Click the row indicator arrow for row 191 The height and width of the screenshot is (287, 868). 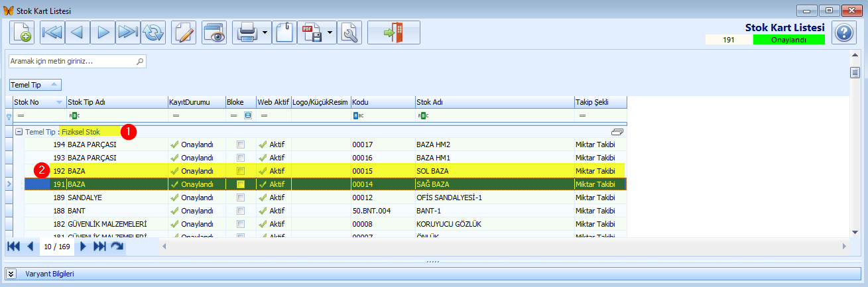click(9, 184)
